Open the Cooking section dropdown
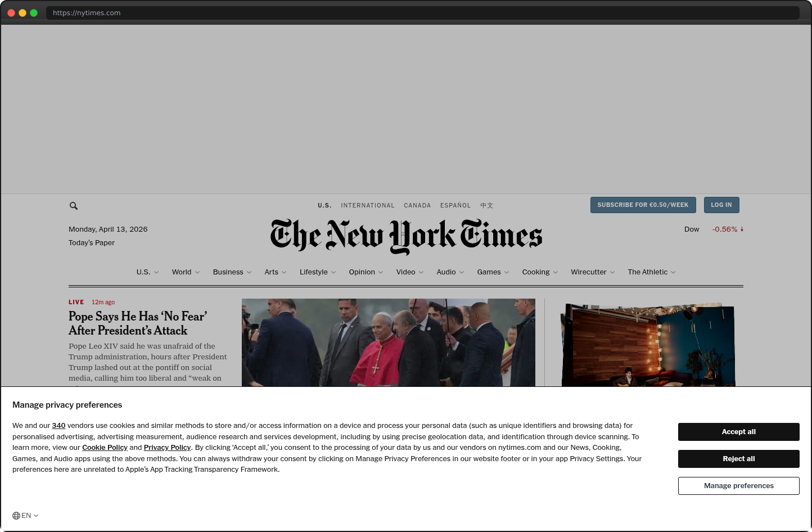 tap(539, 272)
